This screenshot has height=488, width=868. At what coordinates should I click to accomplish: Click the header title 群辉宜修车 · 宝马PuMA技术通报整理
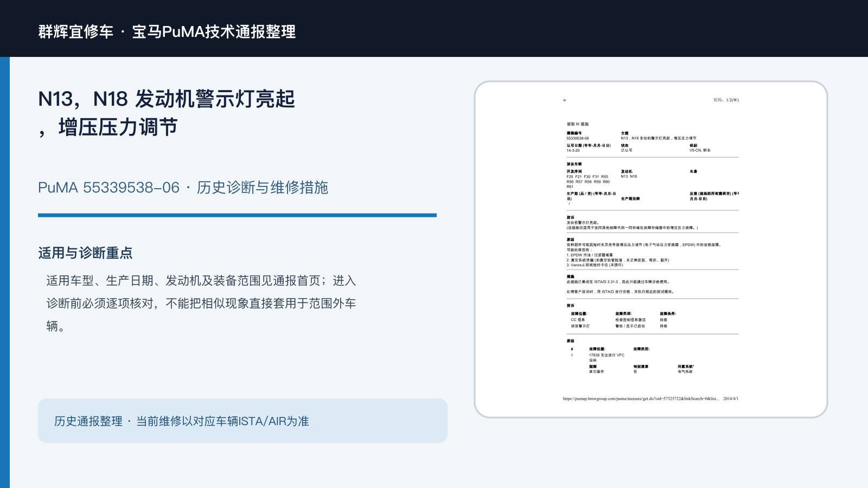click(167, 31)
